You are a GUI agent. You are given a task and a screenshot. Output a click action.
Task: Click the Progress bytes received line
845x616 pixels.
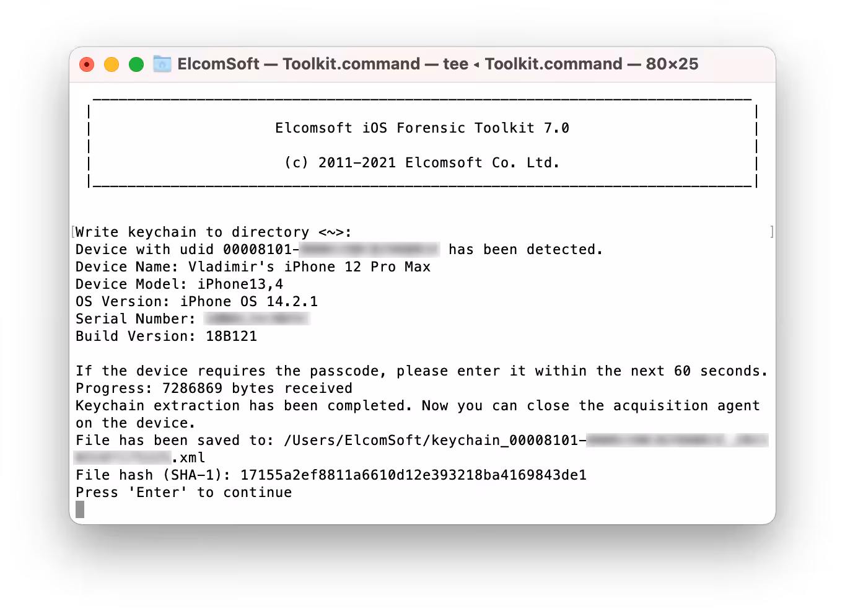click(x=214, y=388)
